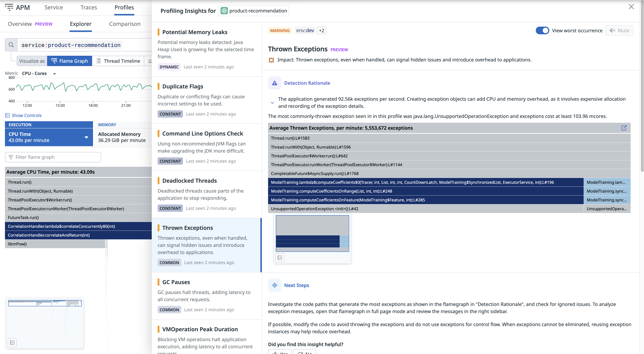Open flame graph in full page icon

624,128
